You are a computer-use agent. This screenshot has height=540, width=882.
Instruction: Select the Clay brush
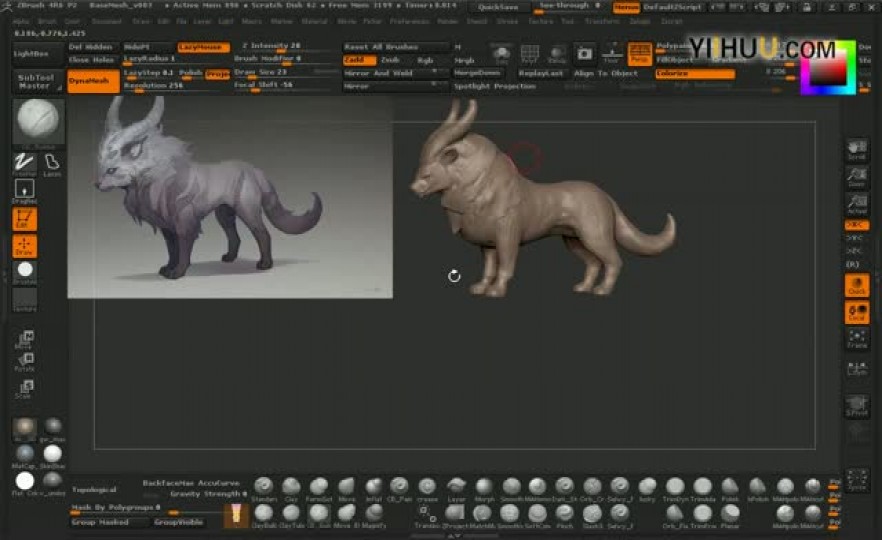(x=291, y=489)
